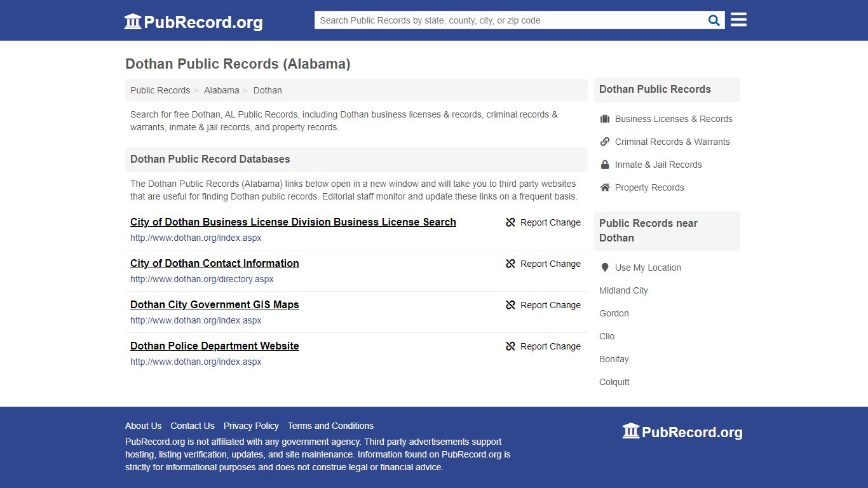Click the Dothan breadcrumb
Screen dimensions: 868x488
click(x=268, y=90)
